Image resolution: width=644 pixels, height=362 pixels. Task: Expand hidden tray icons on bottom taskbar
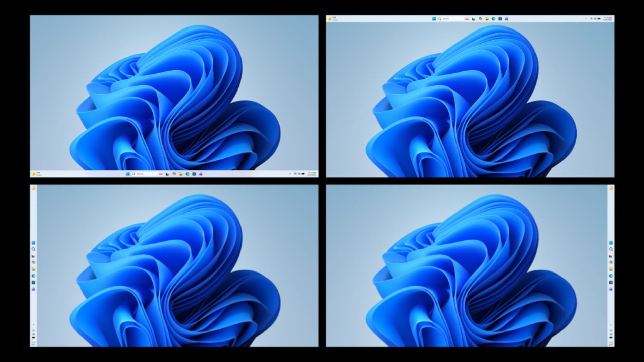[x=290, y=174]
